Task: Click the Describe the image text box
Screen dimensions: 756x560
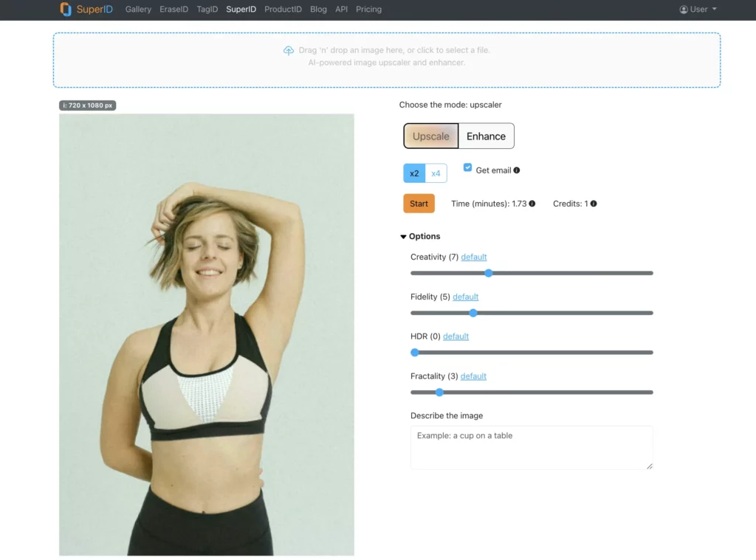Action: click(x=532, y=447)
